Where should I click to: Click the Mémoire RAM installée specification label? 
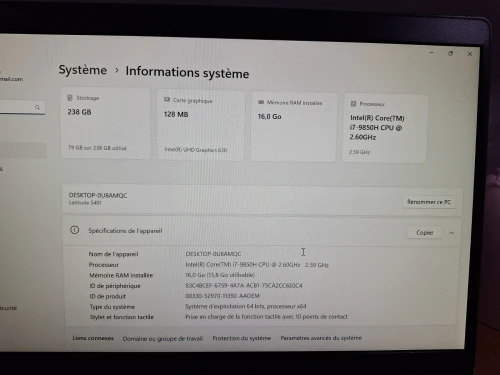121,275
